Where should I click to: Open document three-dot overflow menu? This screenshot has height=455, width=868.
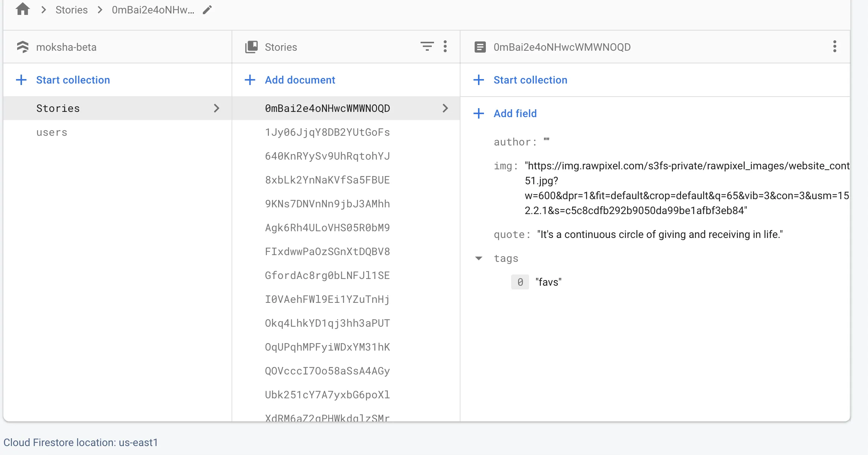(x=834, y=47)
